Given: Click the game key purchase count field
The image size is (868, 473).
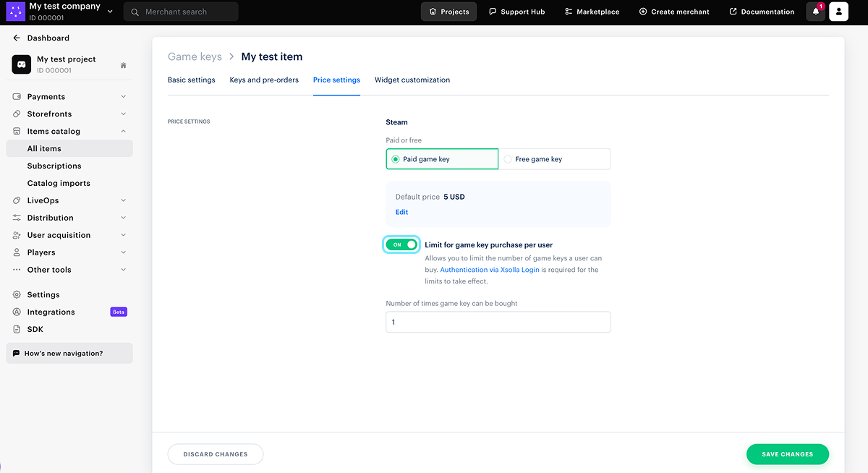Looking at the screenshot, I should (498, 322).
